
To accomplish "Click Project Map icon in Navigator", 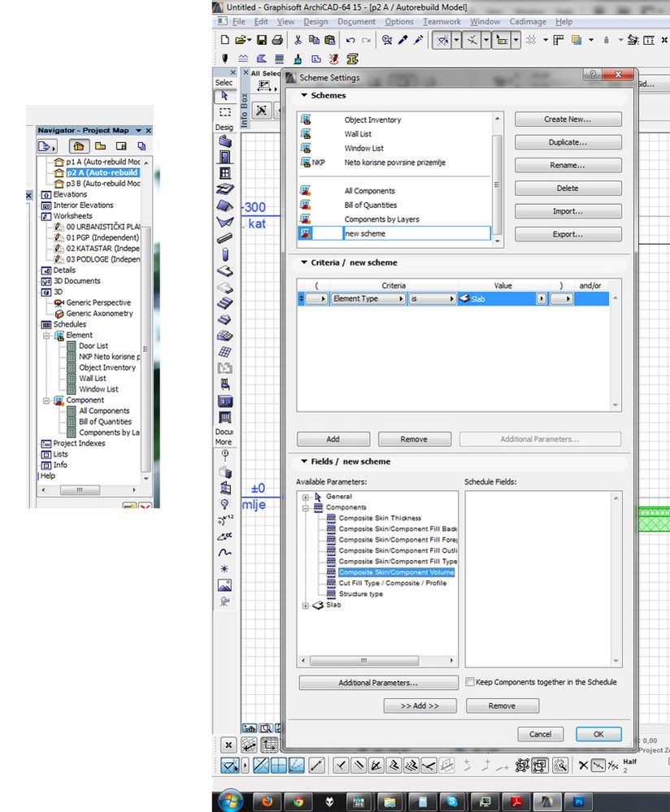I will point(79,146).
